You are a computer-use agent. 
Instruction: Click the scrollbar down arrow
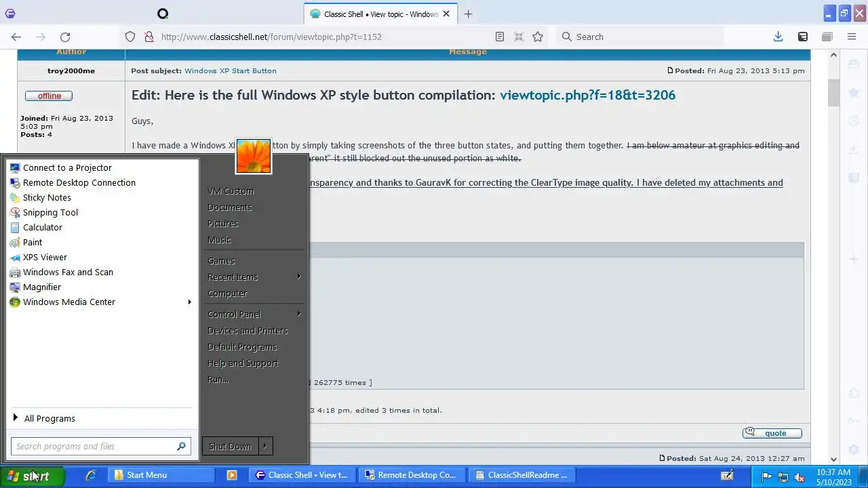pos(834,459)
